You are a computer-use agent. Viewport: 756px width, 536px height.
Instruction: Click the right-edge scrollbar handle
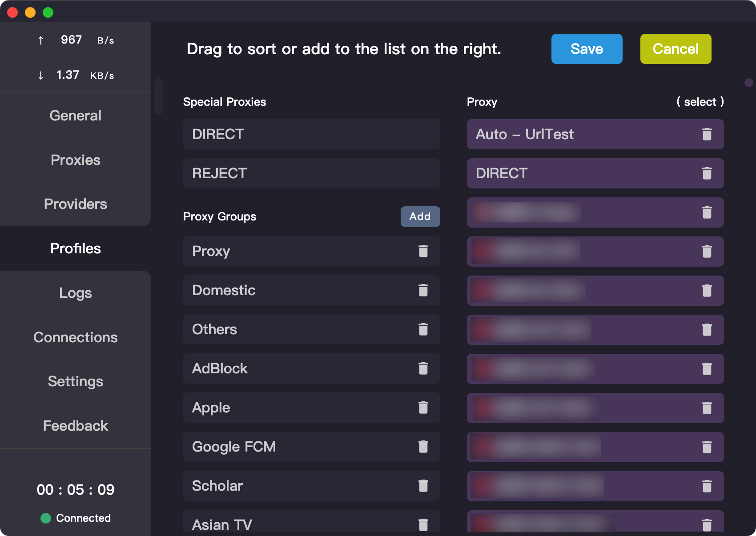749,83
